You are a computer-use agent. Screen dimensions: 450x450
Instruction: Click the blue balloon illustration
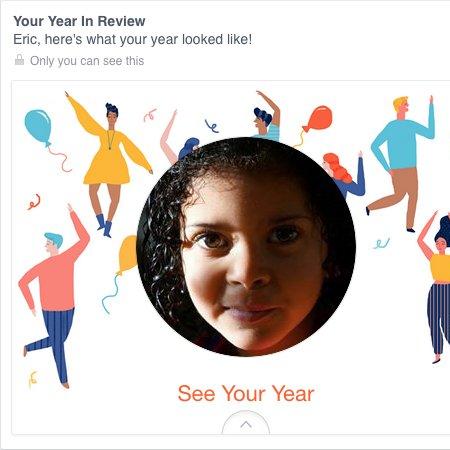[38, 127]
